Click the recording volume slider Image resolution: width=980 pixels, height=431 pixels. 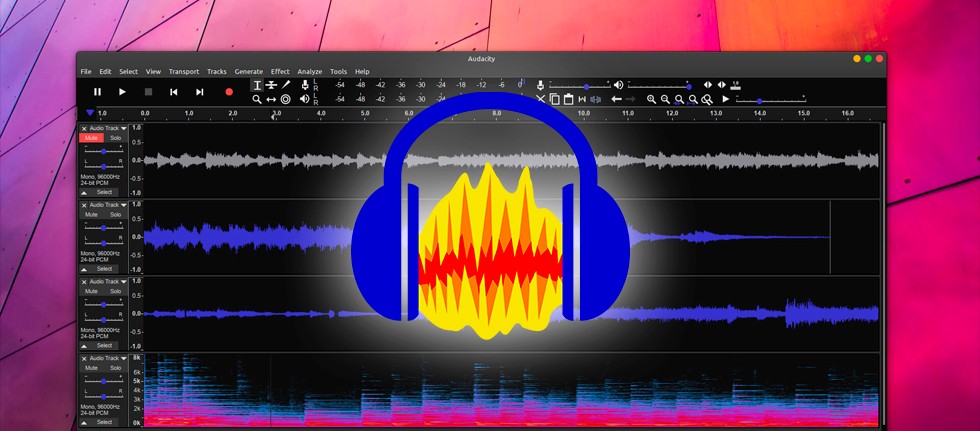click(x=579, y=86)
